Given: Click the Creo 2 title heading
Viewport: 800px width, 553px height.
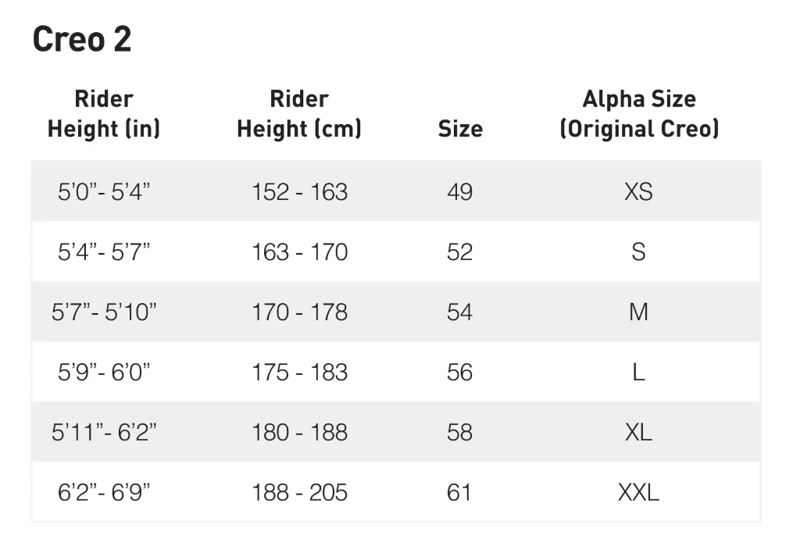Looking at the screenshot, I should [x=82, y=39].
